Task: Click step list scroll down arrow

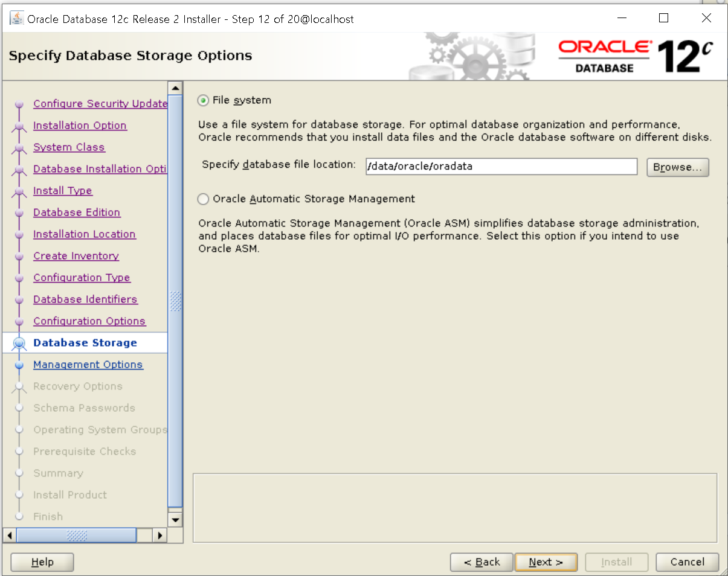Action: pos(175,519)
